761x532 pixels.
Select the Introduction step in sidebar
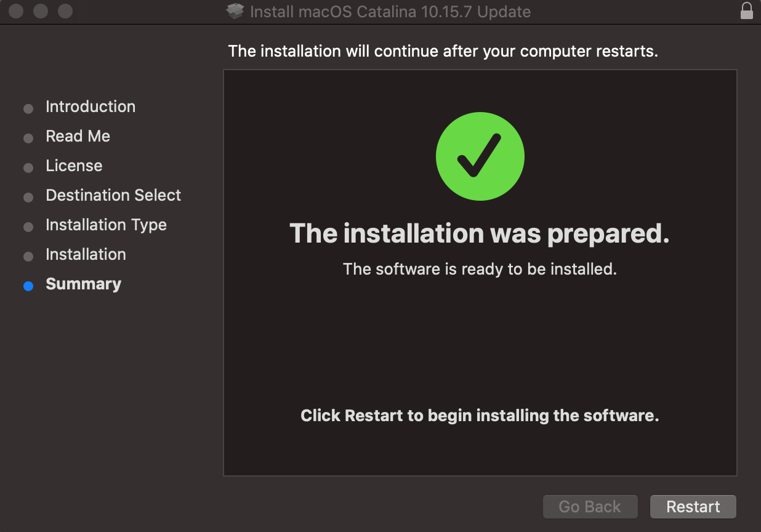pos(90,107)
